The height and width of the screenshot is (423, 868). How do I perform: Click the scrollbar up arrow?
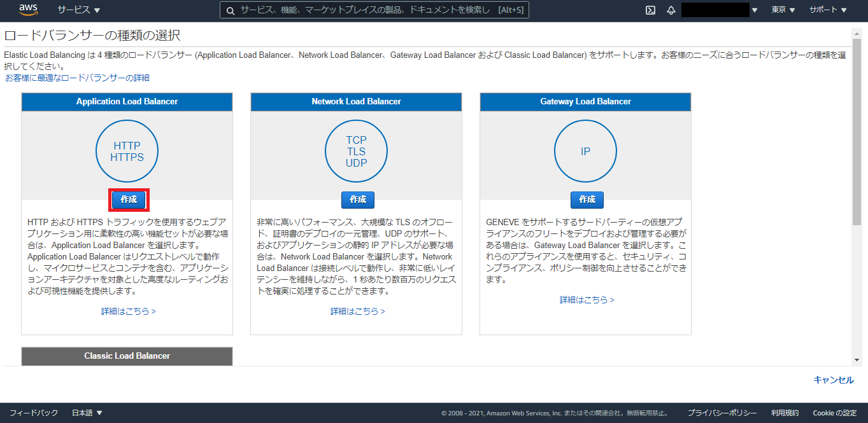click(x=857, y=32)
